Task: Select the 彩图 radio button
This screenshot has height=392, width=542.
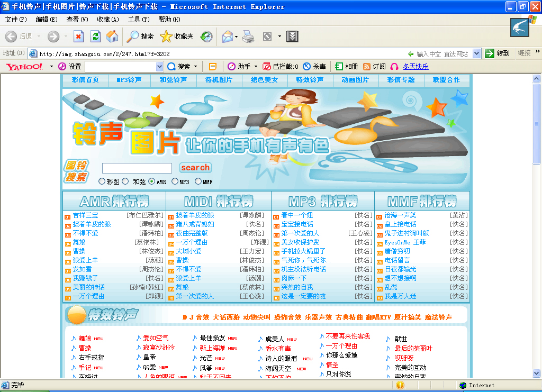Action: [102, 181]
